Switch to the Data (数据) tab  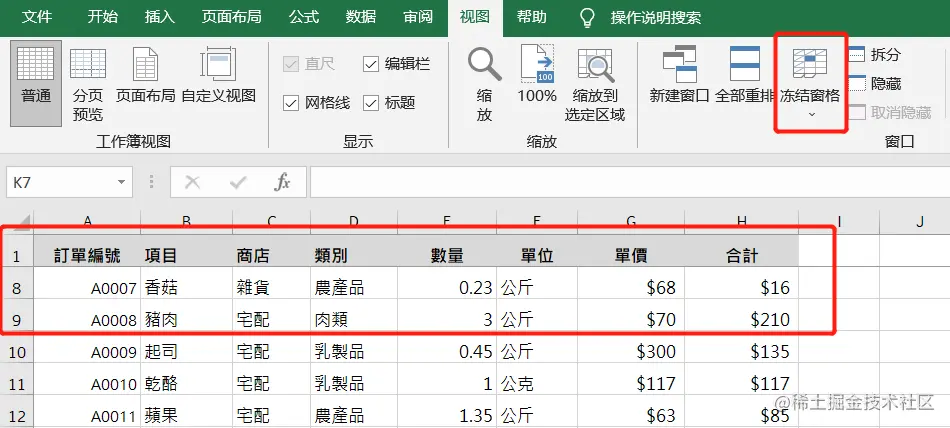tap(361, 17)
